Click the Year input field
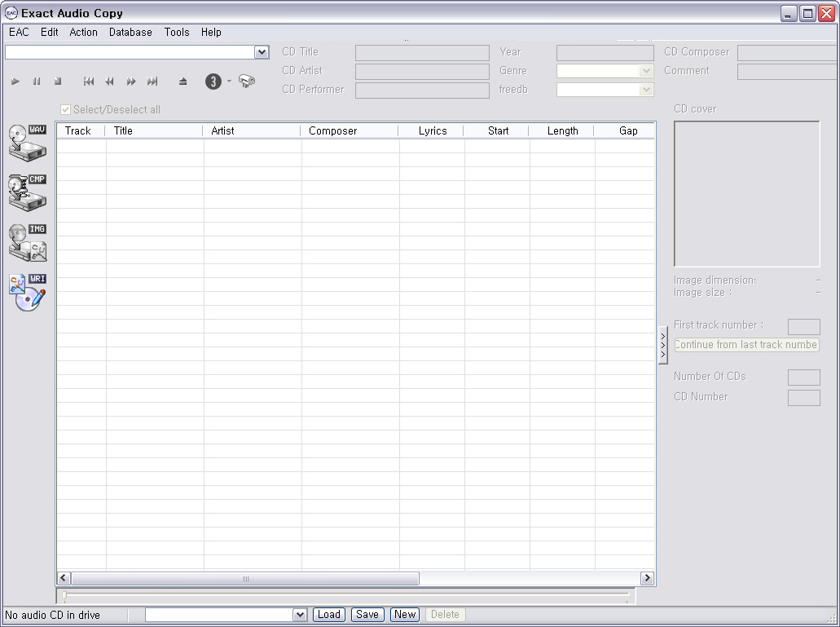Image resolution: width=840 pixels, height=627 pixels. [x=605, y=52]
